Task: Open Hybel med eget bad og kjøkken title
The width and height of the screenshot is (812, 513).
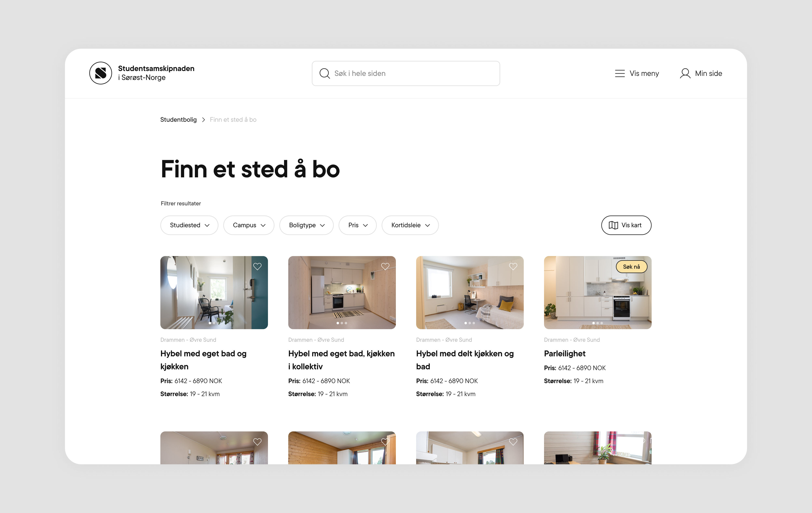Action: click(203, 360)
